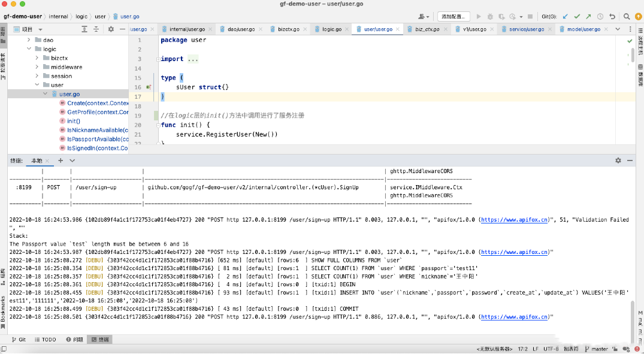Select IsNicknameAvailable method in tree

[x=94, y=130]
